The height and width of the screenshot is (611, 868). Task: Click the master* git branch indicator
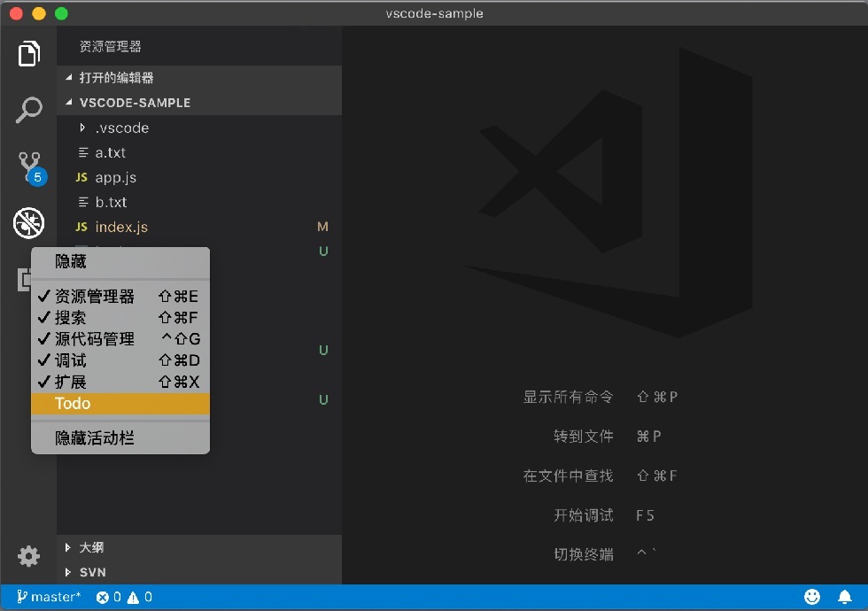click(49, 597)
